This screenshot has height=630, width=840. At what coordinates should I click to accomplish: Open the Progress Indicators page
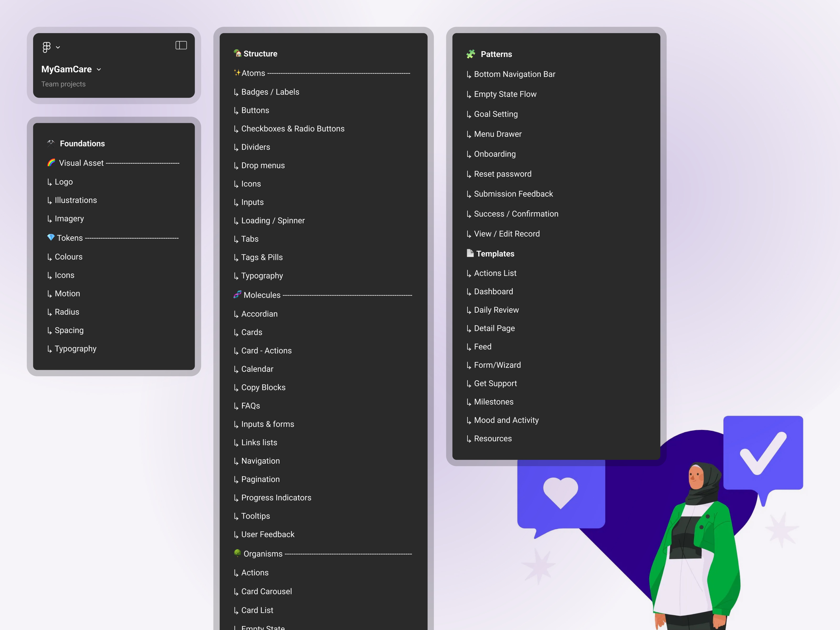click(x=276, y=497)
